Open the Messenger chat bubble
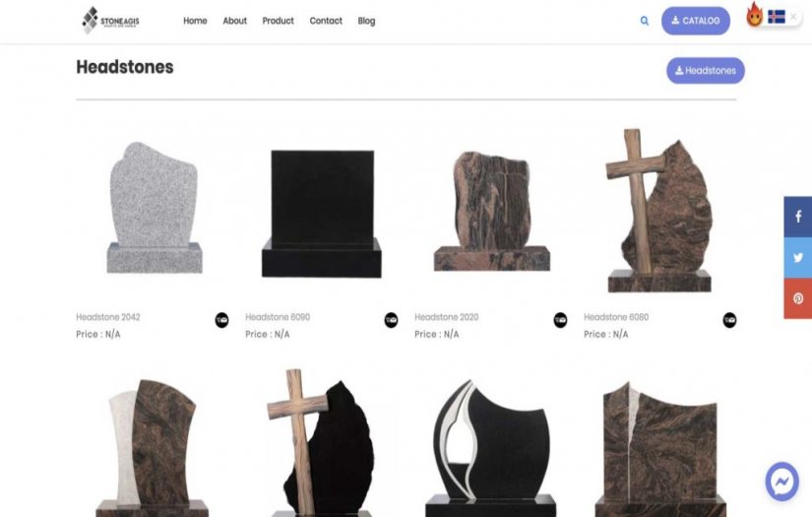The height and width of the screenshot is (517, 812). 781,482
